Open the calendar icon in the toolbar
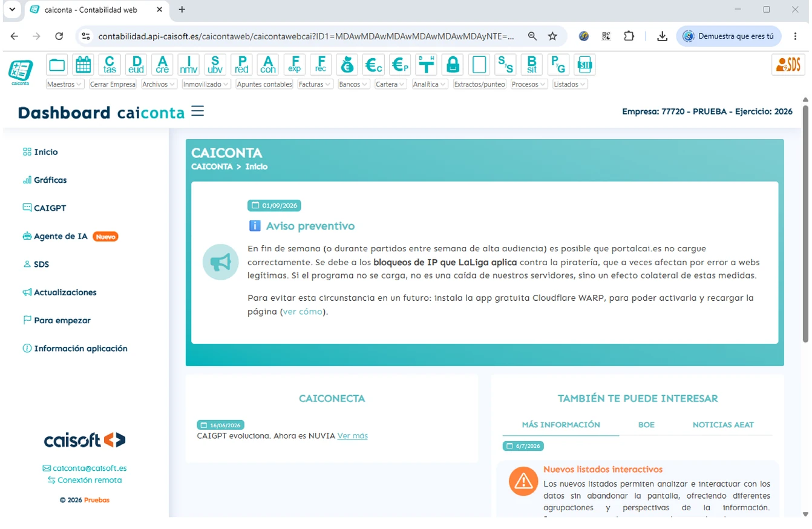 tap(83, 65)
